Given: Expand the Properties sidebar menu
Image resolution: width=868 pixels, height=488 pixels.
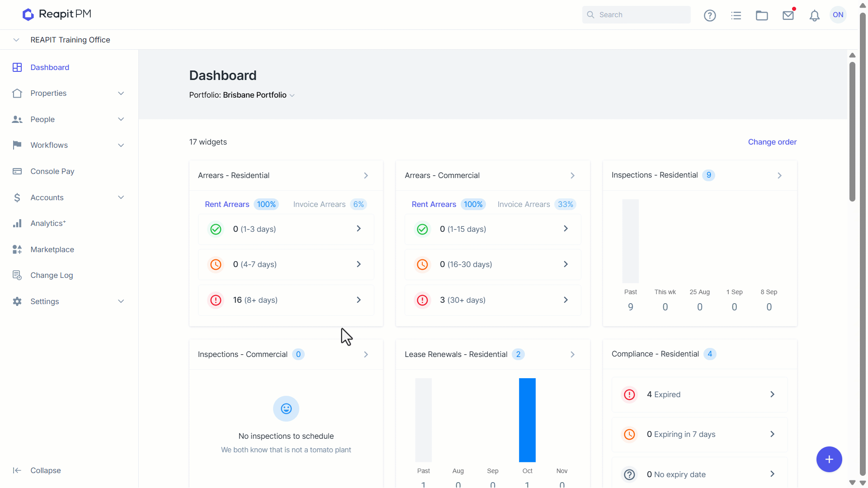Looking at the screenshot, I should (69, 93).
